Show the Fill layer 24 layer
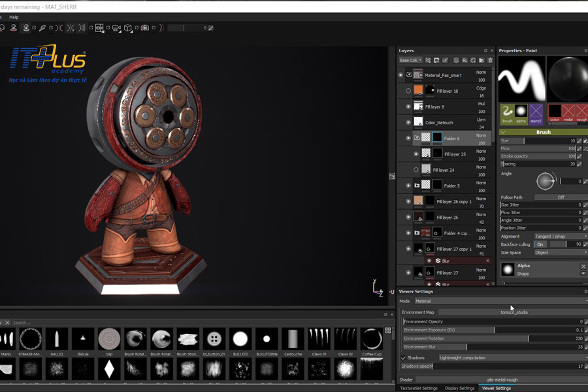The width and height of the screenshot is (588, 392). 416,170
